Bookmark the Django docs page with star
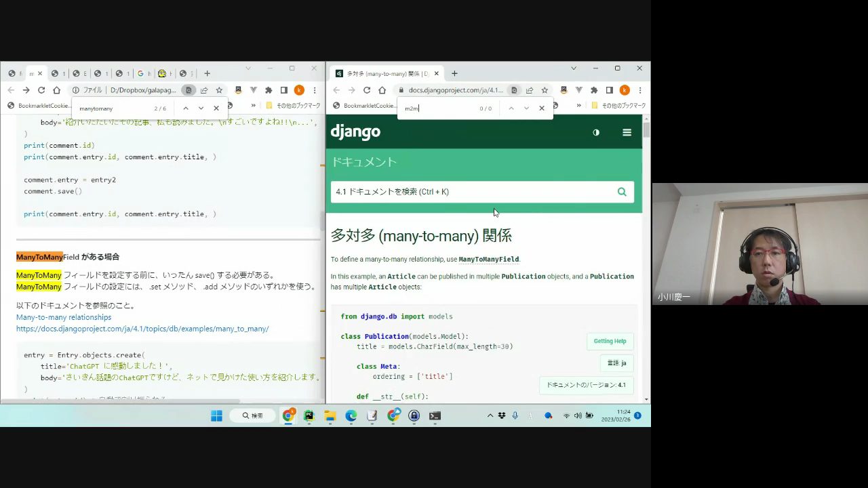The height and width of the screenshot is (488, 868). pos(545,90)
